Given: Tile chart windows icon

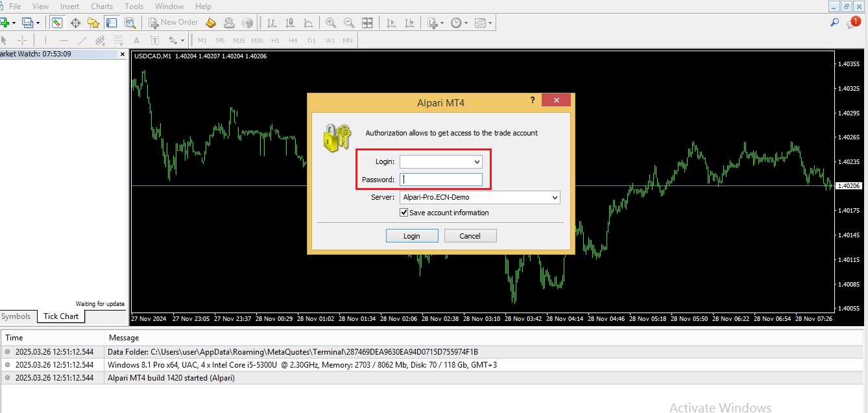Looking at the screenshot, I should (x=367, y=23).
